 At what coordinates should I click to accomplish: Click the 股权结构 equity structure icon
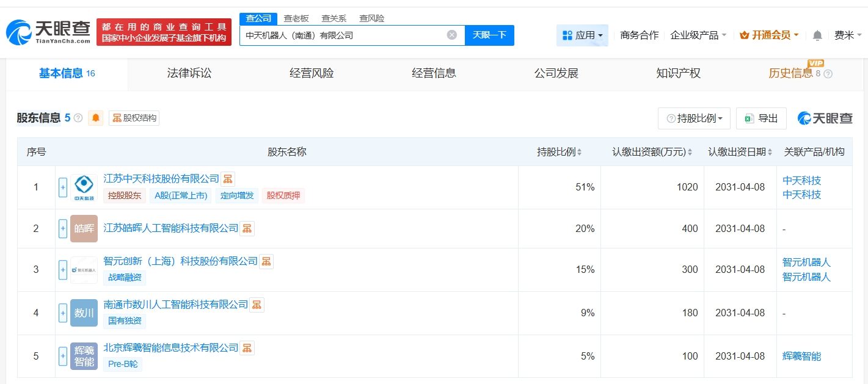point(116,118)
